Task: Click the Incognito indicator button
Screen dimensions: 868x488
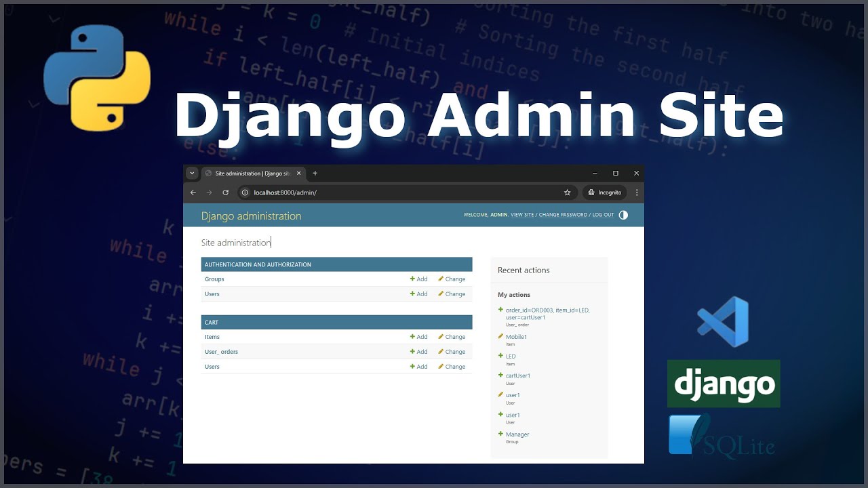Action: pos(606,192)
